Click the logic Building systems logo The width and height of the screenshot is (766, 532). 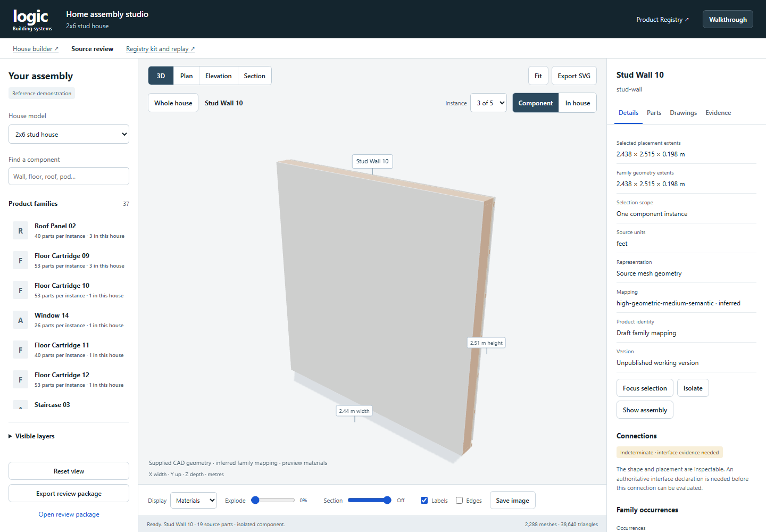point(32,20)
